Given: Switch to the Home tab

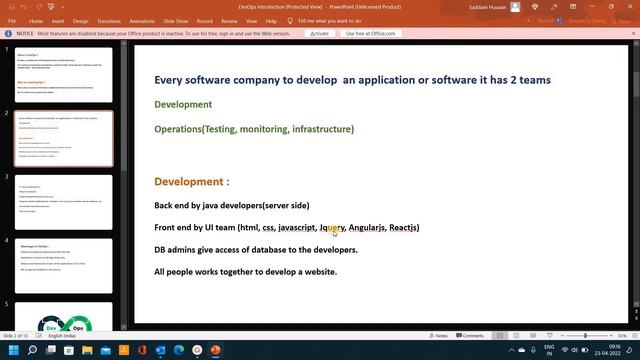Looking at the screenshot, I should coord(36,21).
